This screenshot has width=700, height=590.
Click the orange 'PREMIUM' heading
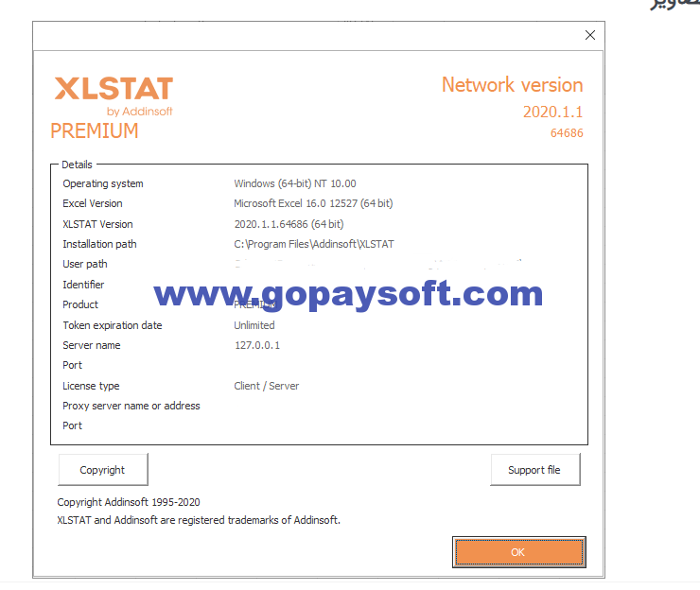point(95,130)
